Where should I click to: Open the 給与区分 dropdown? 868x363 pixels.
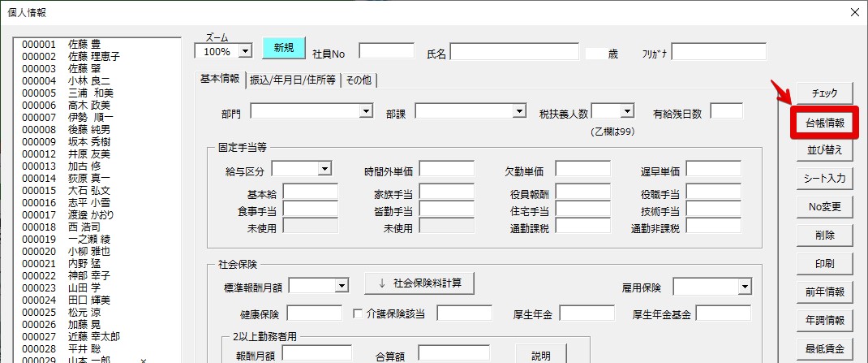pyautogui.click(x=324, y=169)
